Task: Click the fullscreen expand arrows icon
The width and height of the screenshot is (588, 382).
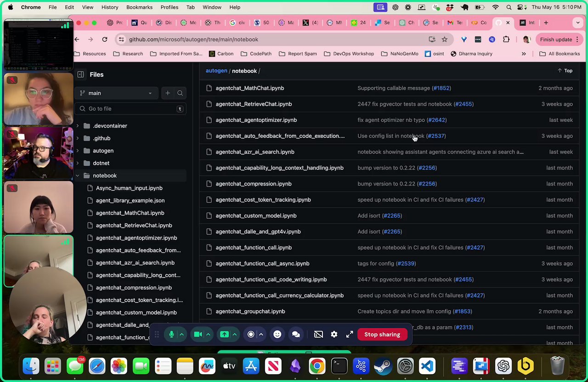Action: (x=350, y=334)
